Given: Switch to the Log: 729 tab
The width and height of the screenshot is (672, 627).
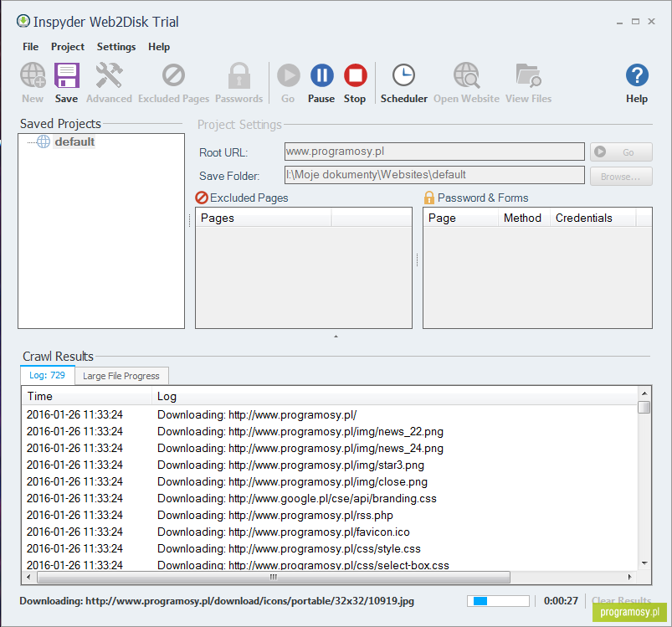Looking at the screenshot, I should pyautogui.click(x=47, y=375).
